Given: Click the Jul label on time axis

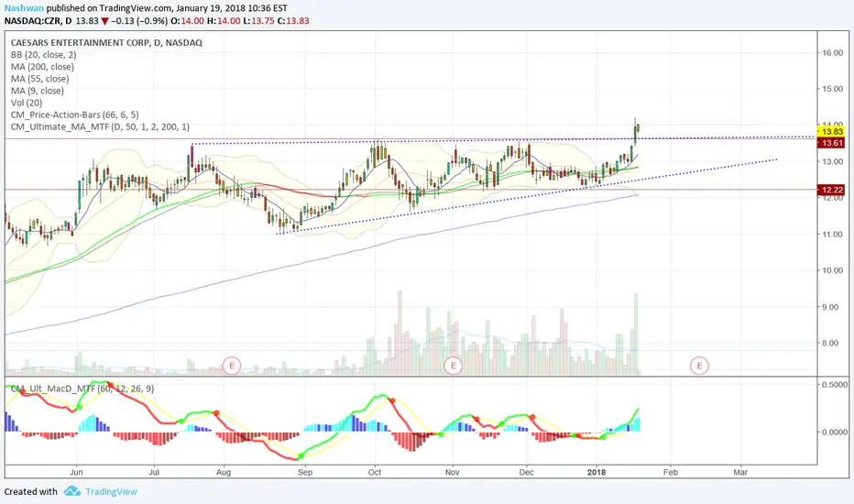Looking at the screenshot, I should point(154,472).
